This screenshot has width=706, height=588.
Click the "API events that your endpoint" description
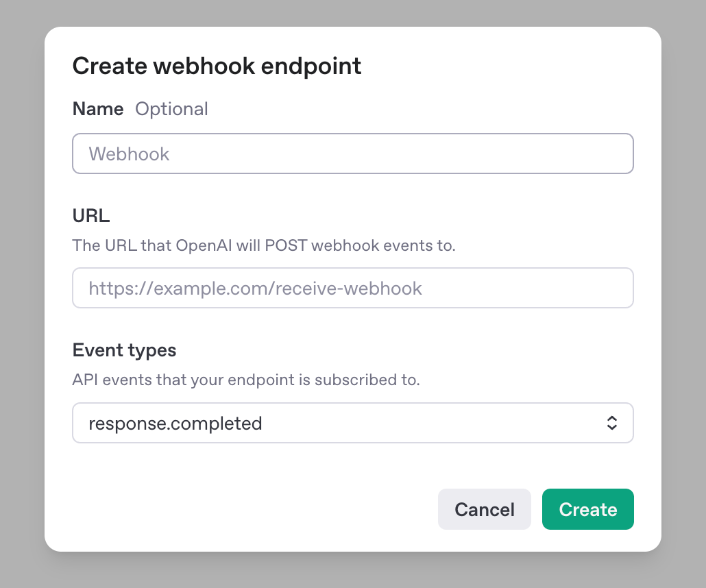[x=246, y=380]
